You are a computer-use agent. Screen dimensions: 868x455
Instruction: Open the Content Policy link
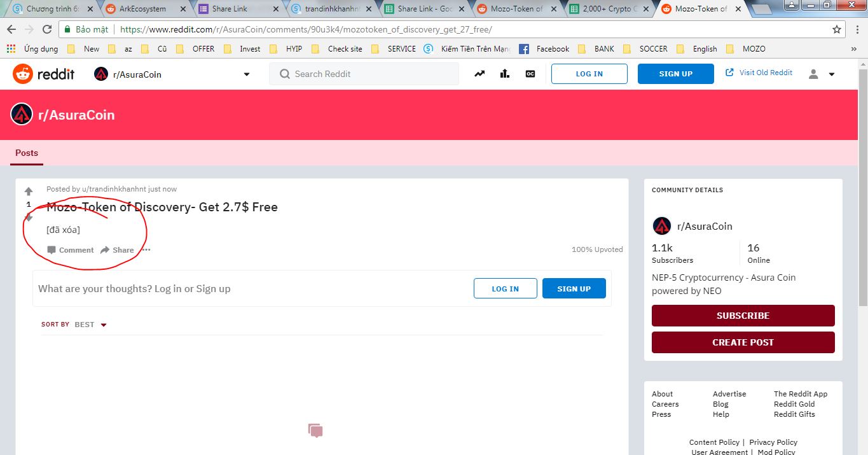[x=714, y=442]
